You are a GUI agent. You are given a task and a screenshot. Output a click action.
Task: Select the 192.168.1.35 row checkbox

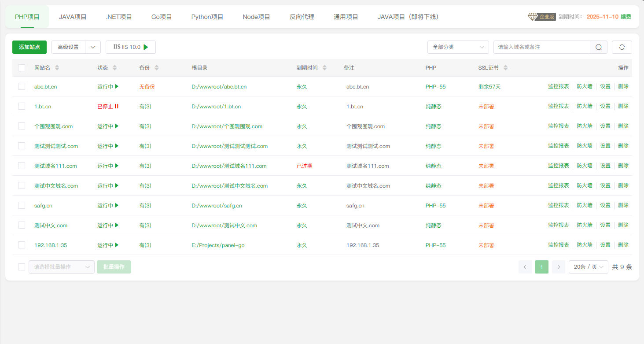tap(22, 245)
